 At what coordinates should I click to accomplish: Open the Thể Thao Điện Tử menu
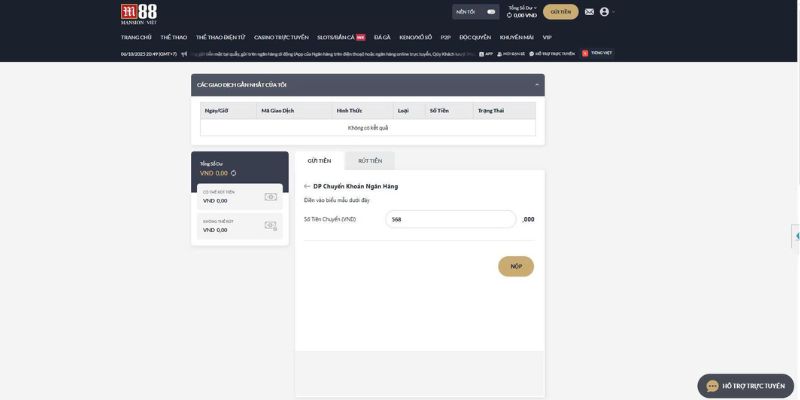point(220,36)
